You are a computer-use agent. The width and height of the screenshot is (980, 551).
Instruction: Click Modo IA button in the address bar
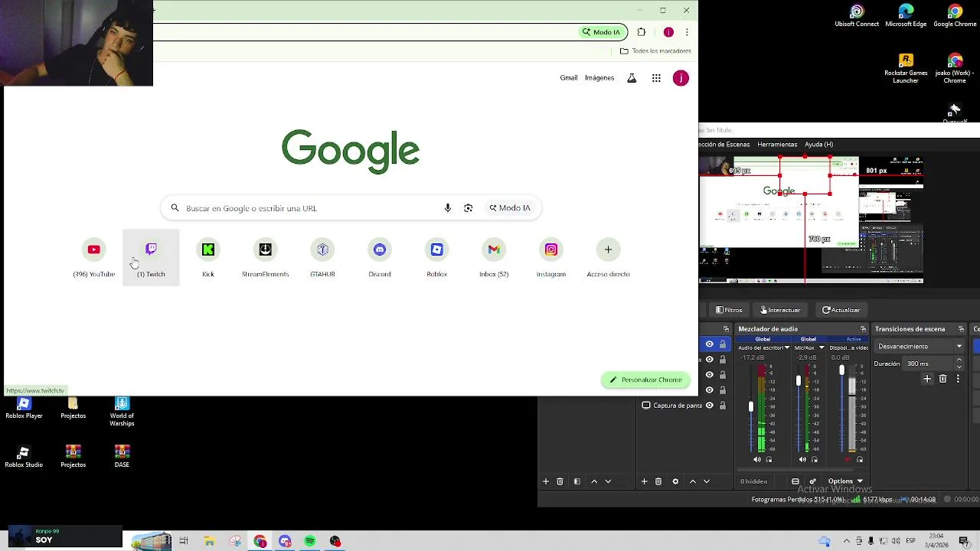click(602, 32)
